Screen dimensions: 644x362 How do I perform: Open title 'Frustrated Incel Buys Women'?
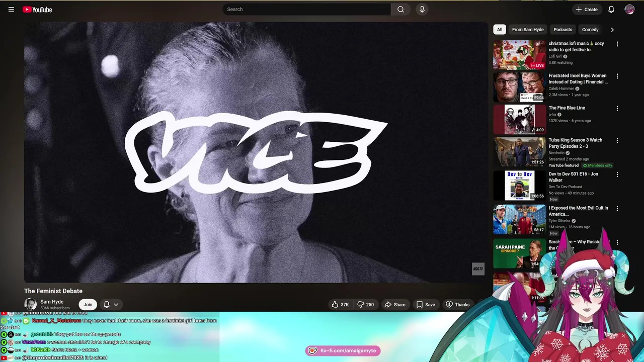[x=578, y=78]
